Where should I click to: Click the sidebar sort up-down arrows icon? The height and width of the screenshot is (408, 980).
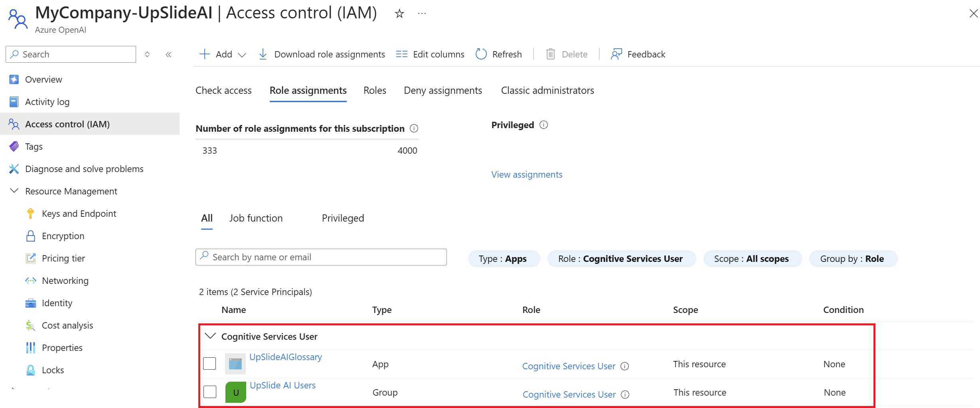[x=147, y=54]
